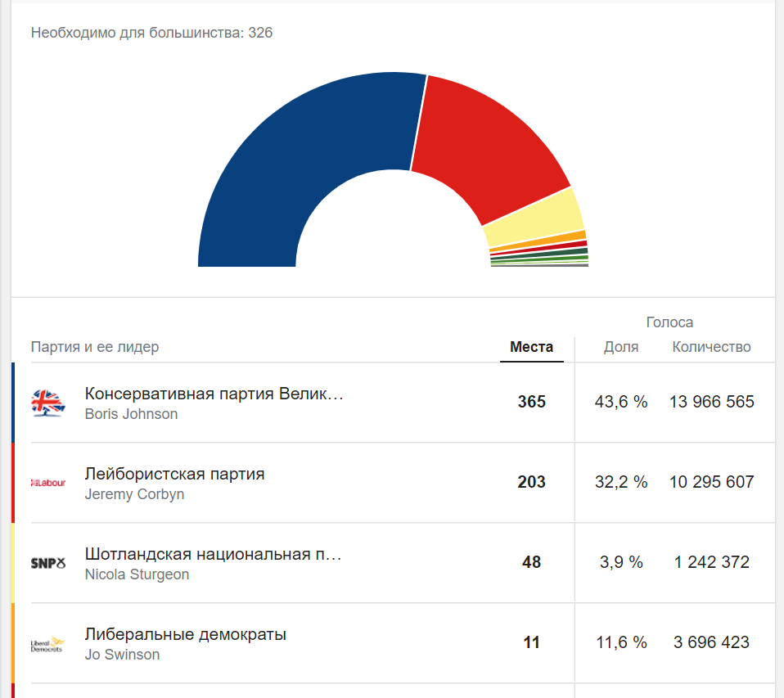
Task: Open the truncated Шотландская национальная party name
Action: pyautogui.click(x=214, y=554)
